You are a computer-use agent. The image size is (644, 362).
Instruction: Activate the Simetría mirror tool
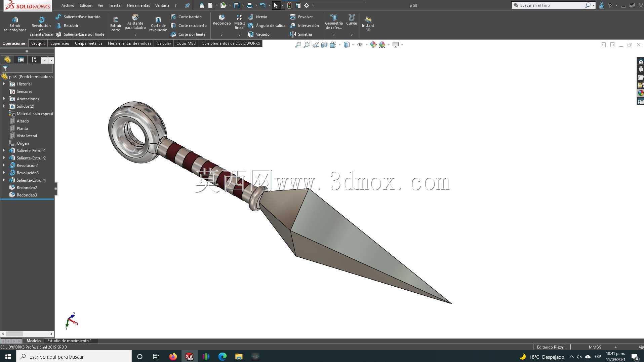pyautogui.click(x=301, y=34)
